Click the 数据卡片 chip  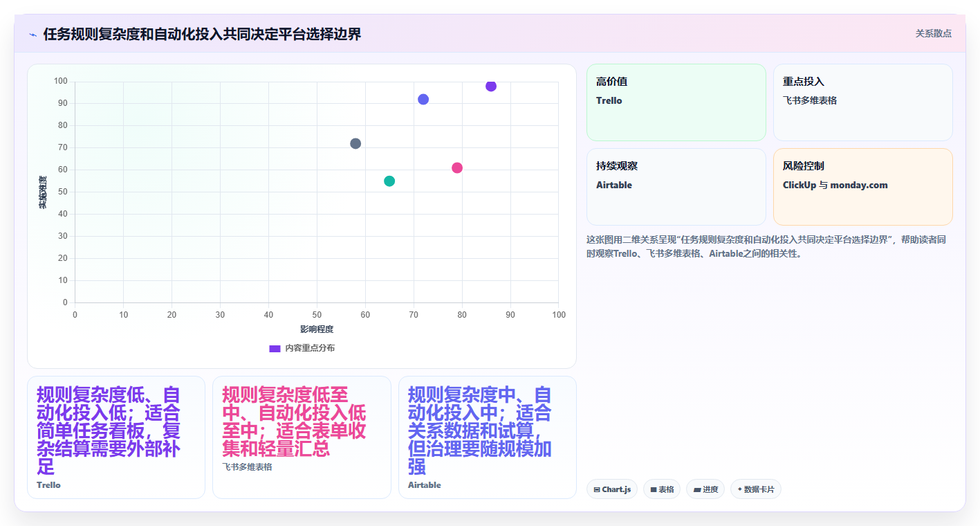point(756,489)
